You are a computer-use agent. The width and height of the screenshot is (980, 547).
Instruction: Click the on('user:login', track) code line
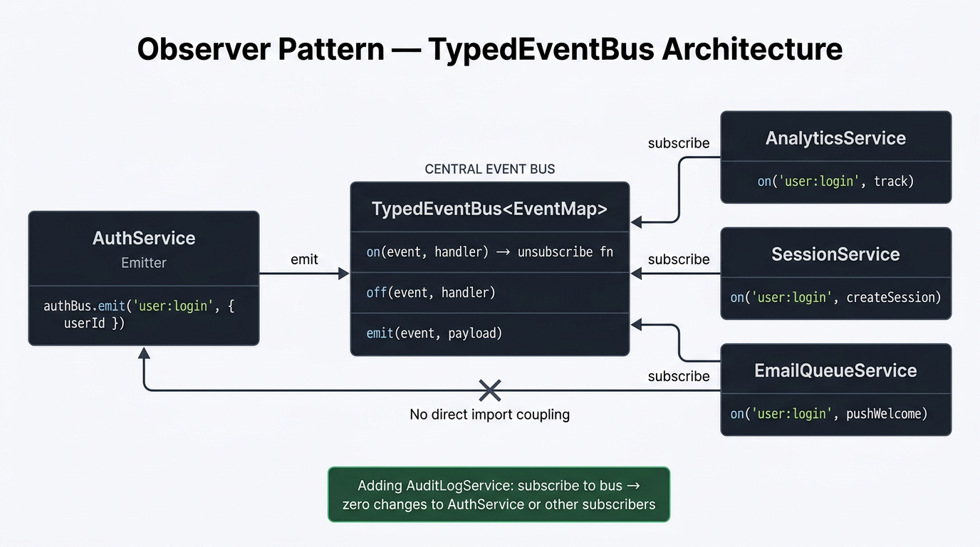835,182
